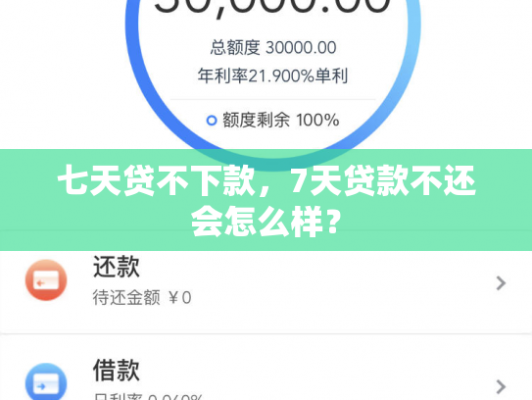Select the 还款 heading text
532x400 pixels.
(117, 267)
